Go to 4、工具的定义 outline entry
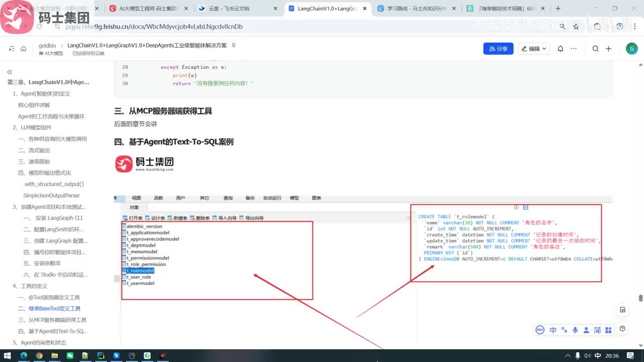644x362 pixels. 30,286
